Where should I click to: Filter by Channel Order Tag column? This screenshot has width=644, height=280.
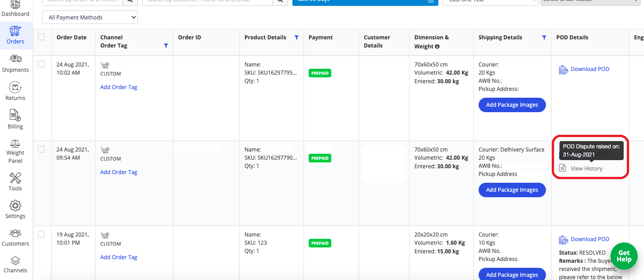point(166,46)
